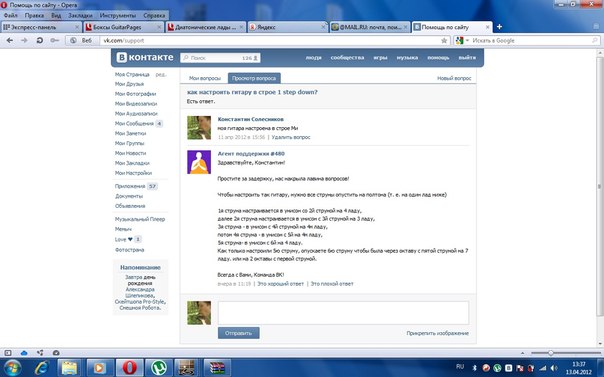604x377 pixels.
Task: Select the Просмотр вопроса tab
Action: 254,78
